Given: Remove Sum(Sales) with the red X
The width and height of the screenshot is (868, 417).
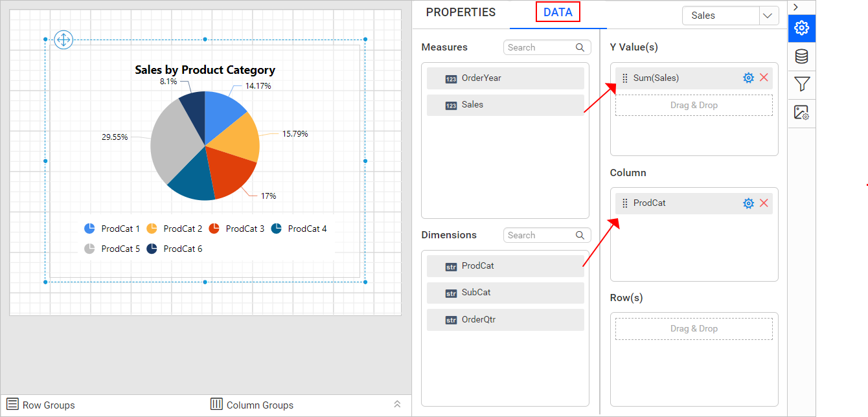Looking at the screenshot, I should (x=764, y=78).
